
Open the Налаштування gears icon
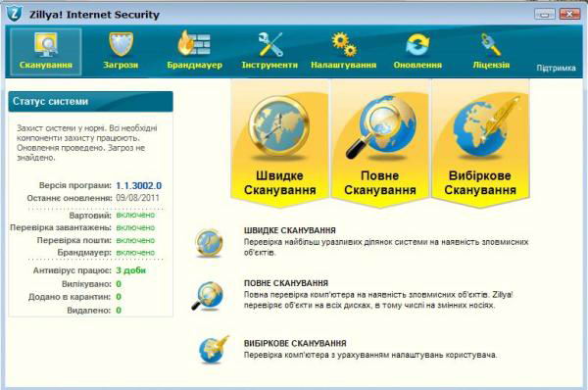pyautogui.click(x=344, y=45)
